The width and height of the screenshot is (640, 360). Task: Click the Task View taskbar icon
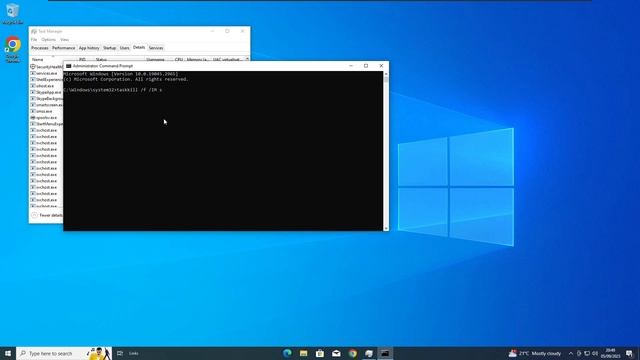pos(120,353)
